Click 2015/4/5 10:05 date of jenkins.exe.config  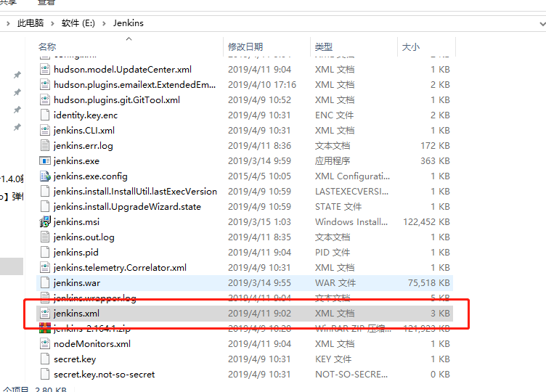(259, 176)
